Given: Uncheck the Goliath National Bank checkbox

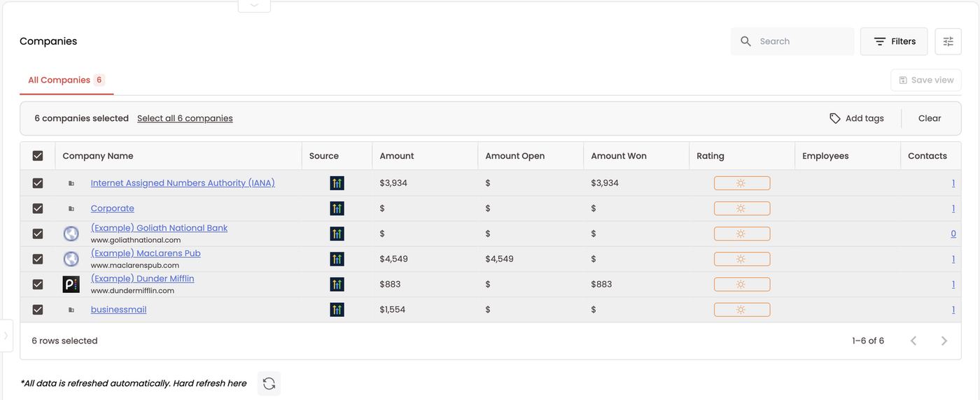Looking at the screenshot, I should (38, 234).
